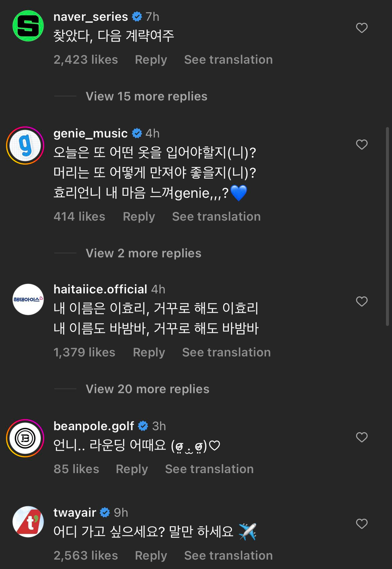Screen dimensions: 392x569
Task: Open beanpole.golf profile avatar
Action: pyautogui.click(x=25, y=438)
